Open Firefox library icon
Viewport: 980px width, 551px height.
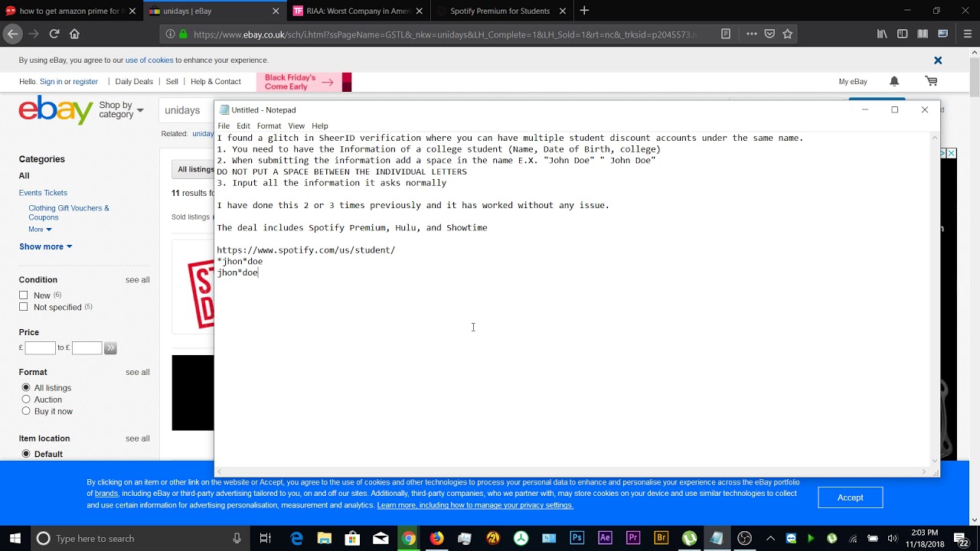(882, 34)
